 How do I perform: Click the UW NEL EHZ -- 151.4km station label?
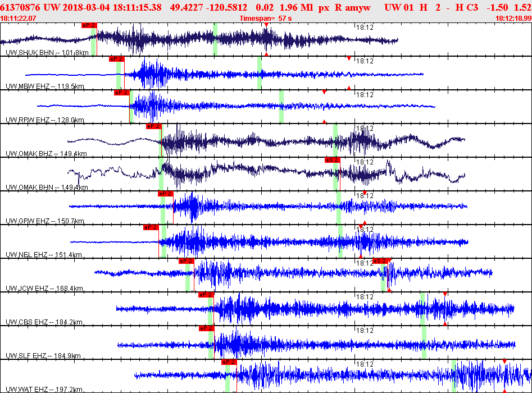(x=44, y=255)
